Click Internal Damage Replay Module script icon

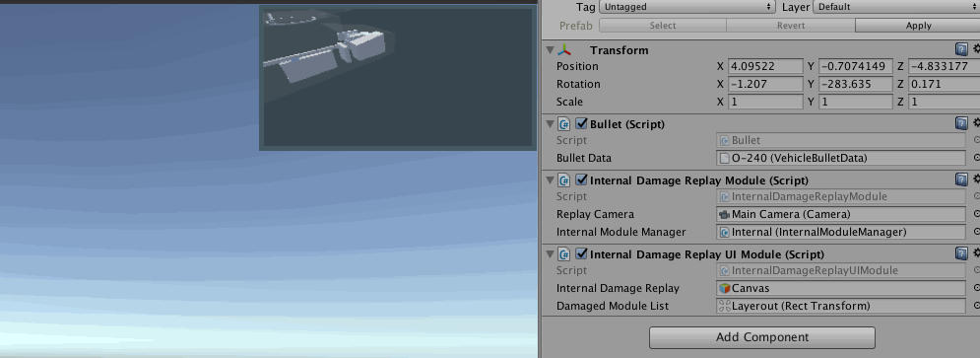point(564,180)
